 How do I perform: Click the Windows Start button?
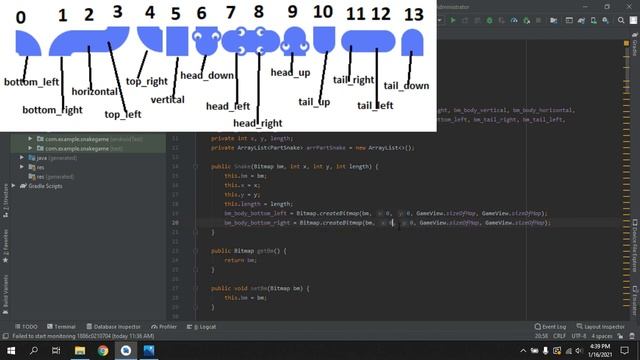click(x=11, y=351)
